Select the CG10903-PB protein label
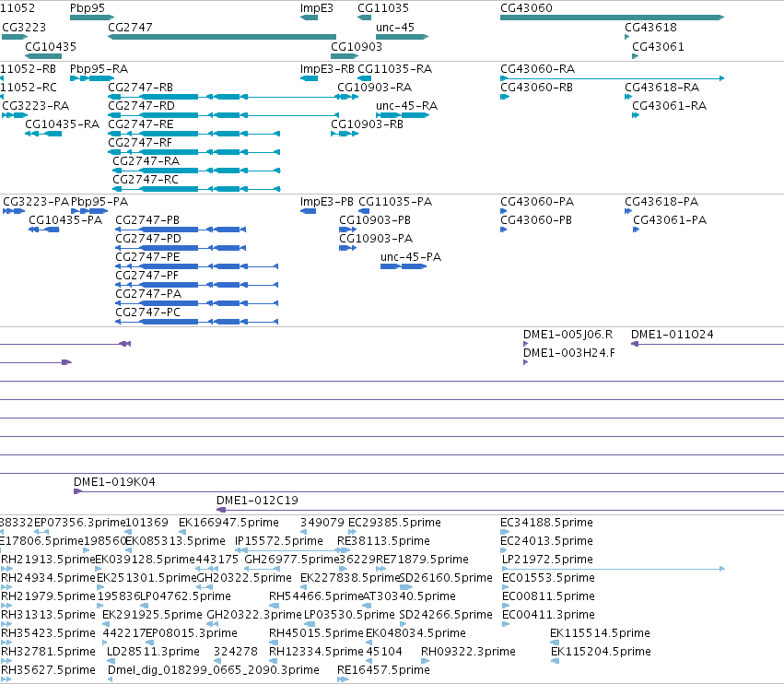The image size is (784, 684). click(x=375, y=220)
